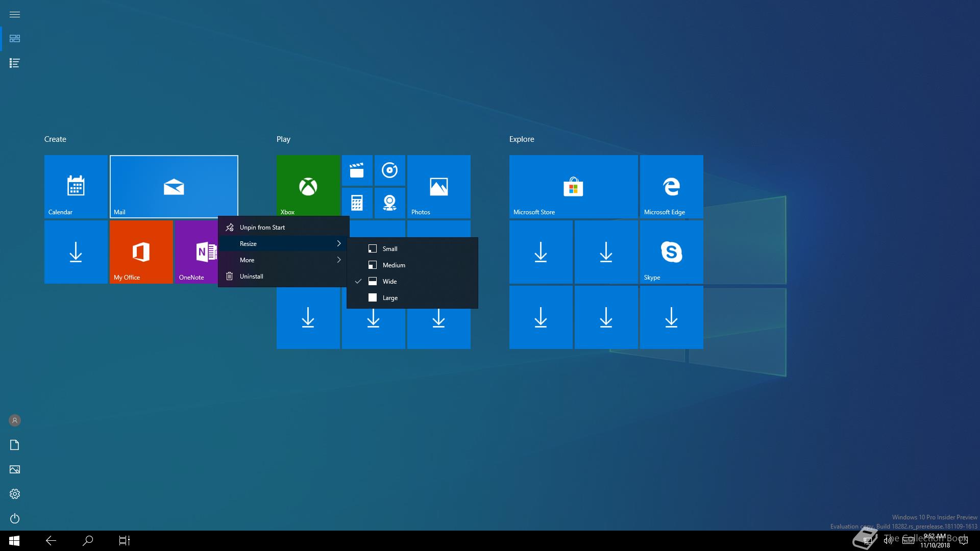Expand the More submenu entry
The width and height of the screenshot is (980, 551).
pos(284,260)
